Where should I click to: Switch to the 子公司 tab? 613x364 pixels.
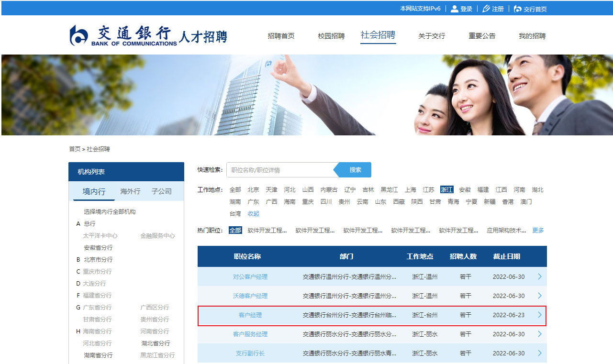(161, 191)
